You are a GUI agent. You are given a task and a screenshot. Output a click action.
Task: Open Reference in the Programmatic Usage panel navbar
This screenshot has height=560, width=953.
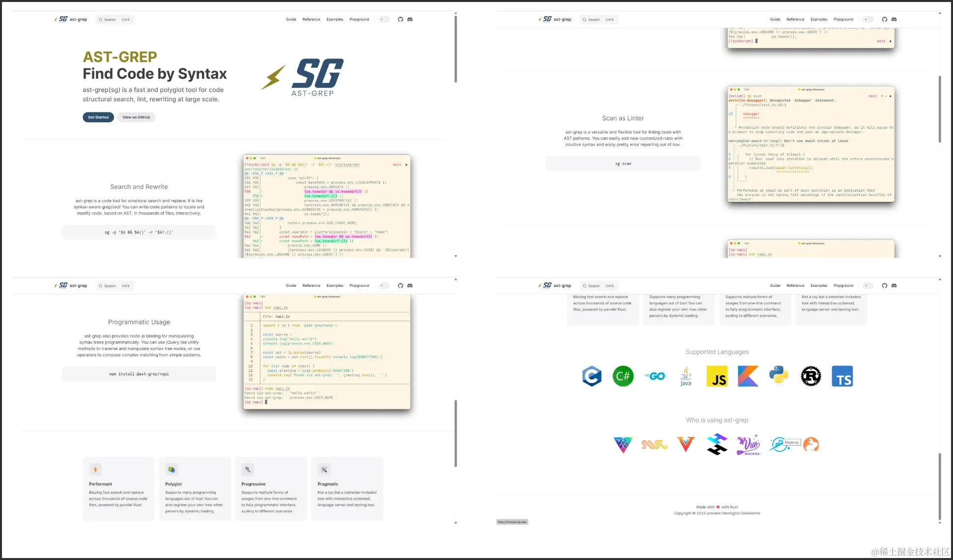tap(311, 286)
